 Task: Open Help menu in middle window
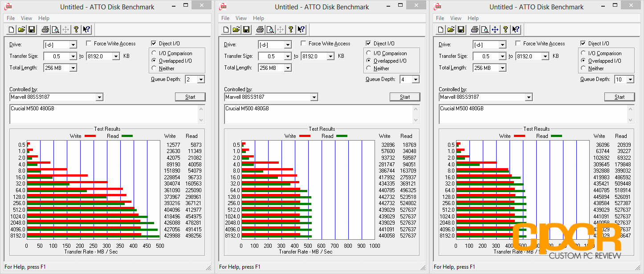[258, 18]
